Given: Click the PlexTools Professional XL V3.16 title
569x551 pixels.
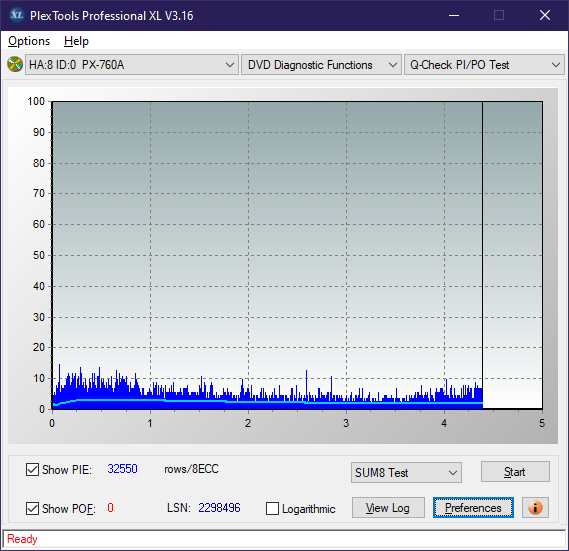Looking at the screenshot, I should click(111, 16).
